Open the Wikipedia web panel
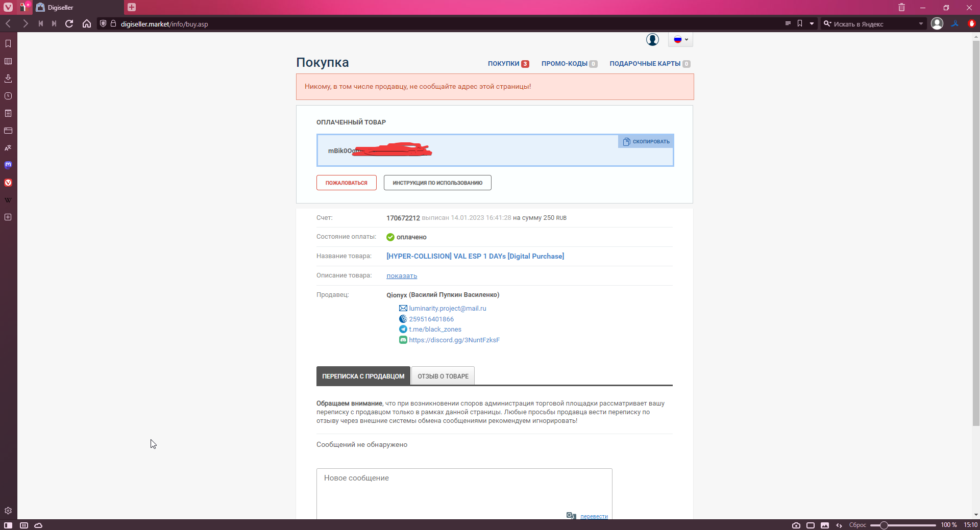 8,200
